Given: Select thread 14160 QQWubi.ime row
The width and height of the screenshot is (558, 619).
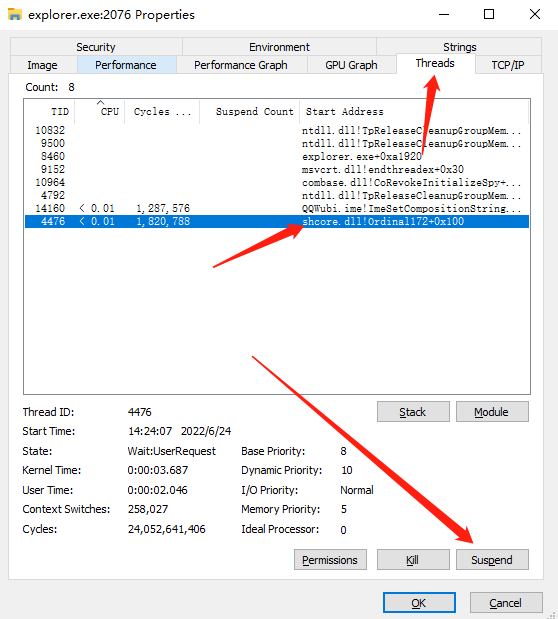Looking at the screenshot, I should click(276, 208).
